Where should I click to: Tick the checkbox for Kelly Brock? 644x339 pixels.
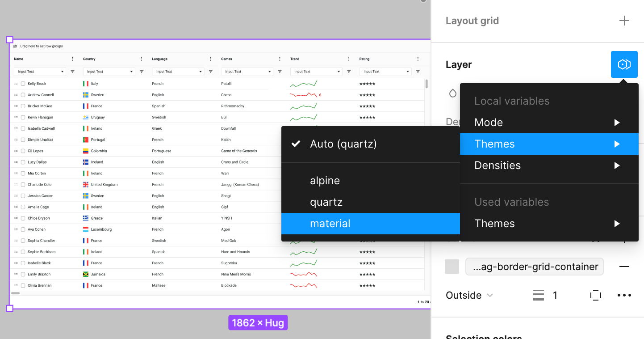click(23, 84)
